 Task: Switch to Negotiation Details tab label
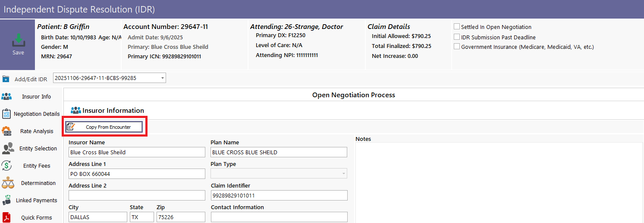coord(37,114)
